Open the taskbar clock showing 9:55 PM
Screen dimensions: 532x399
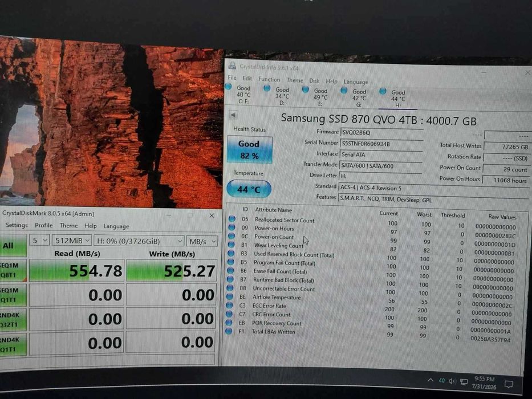(x=484, y=382)
